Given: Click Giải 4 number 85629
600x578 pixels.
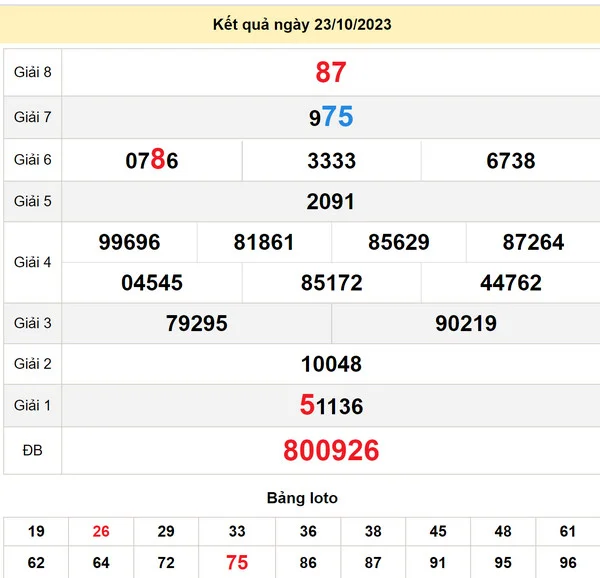Looking at the screenshot, I should [x=399, y=242].
